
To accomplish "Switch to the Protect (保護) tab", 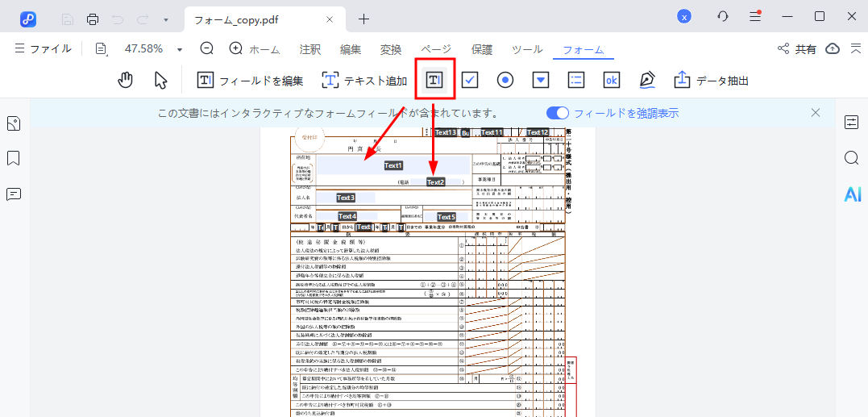I will coord(482,49).
